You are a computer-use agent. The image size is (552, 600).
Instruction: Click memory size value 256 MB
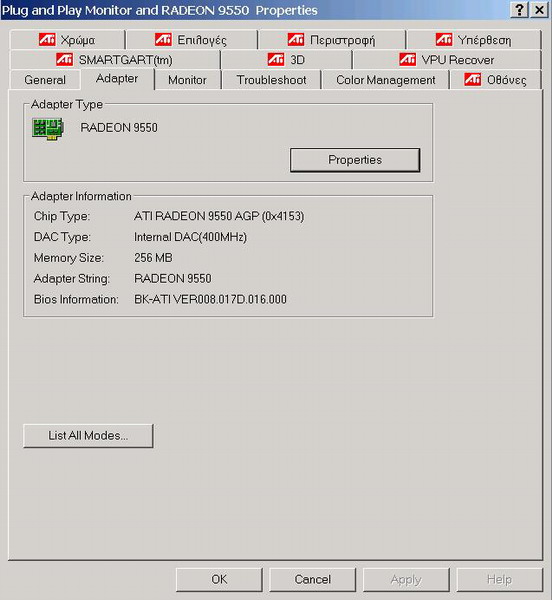pos(153,258)
